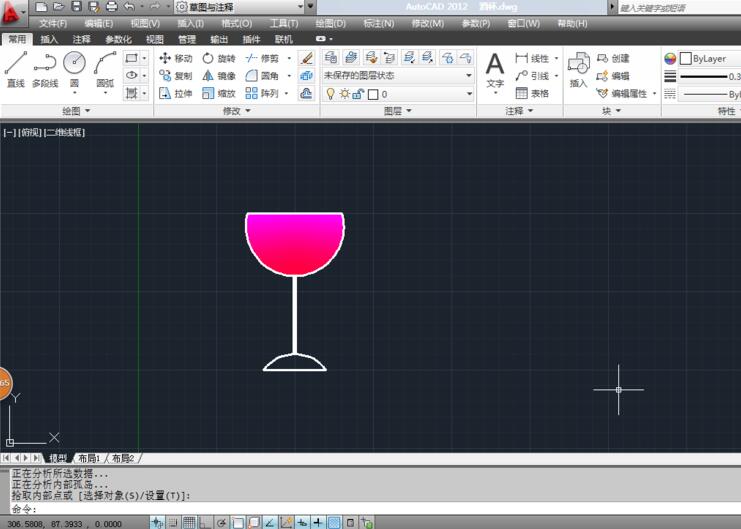Expand the 修改 panel
Image resolution: width=741 pixels, height=529 pixels.
pyautogui.click(x=236, y=111)
